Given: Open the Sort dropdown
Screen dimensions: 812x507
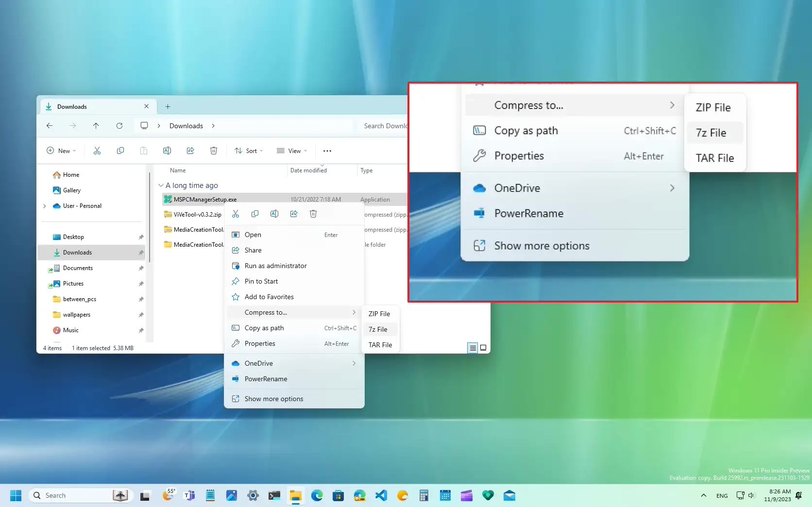Looking at the screenshot, I should (248, 151).
